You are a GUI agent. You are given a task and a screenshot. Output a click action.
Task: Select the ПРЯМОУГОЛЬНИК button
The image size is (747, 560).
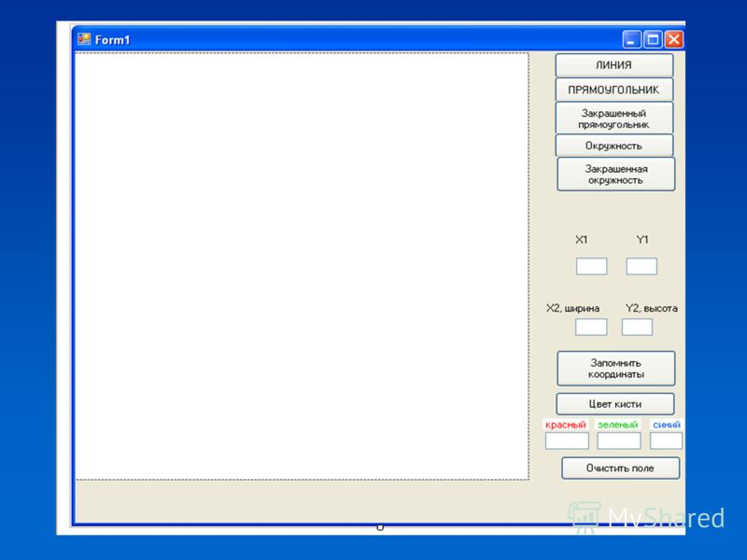[614, 90]
